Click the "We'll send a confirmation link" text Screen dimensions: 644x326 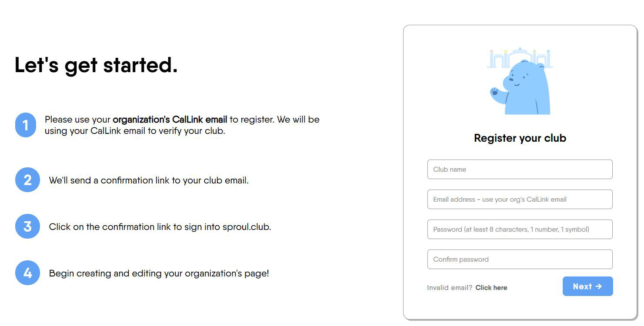[149, 180]
